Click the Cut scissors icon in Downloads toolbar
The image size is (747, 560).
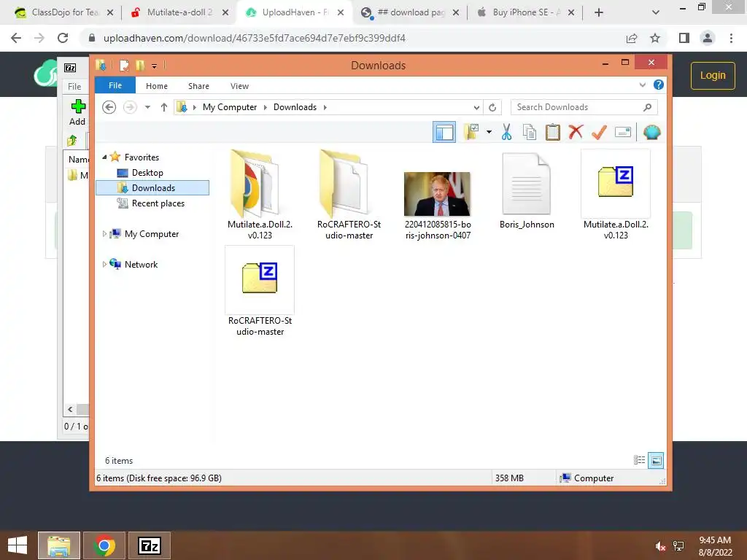506,132
